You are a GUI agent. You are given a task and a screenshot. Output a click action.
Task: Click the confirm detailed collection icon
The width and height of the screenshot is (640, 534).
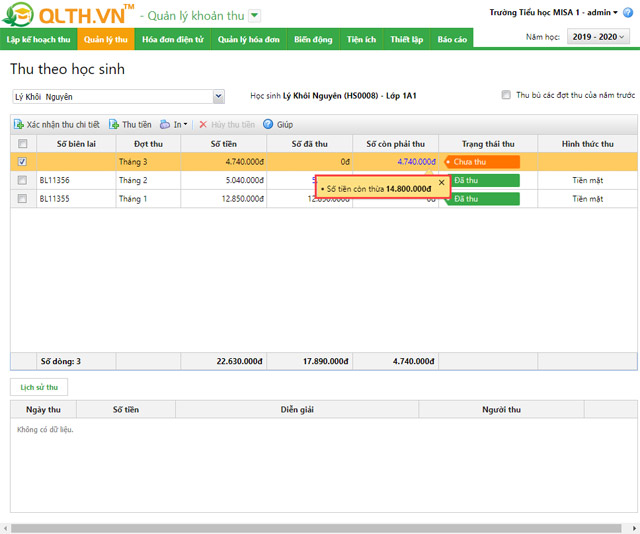(x=19, y=125)
